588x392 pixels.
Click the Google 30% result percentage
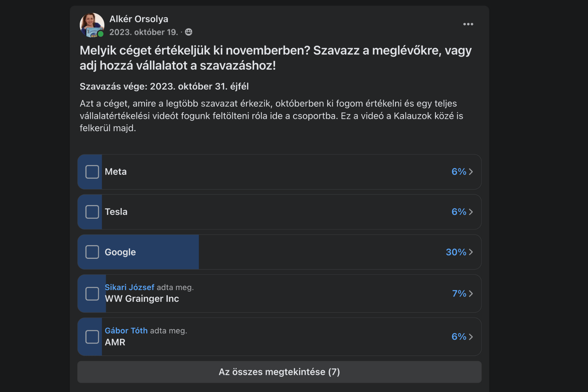[456, 252]
